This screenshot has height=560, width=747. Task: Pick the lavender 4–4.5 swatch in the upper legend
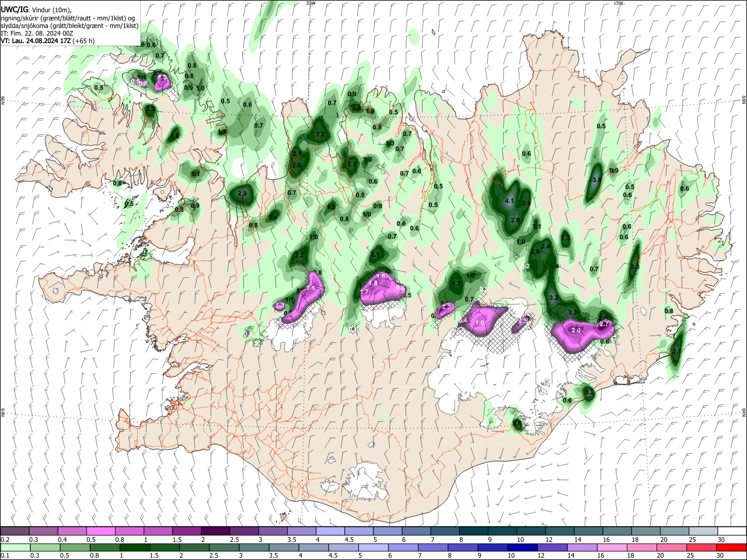[330, 531]
